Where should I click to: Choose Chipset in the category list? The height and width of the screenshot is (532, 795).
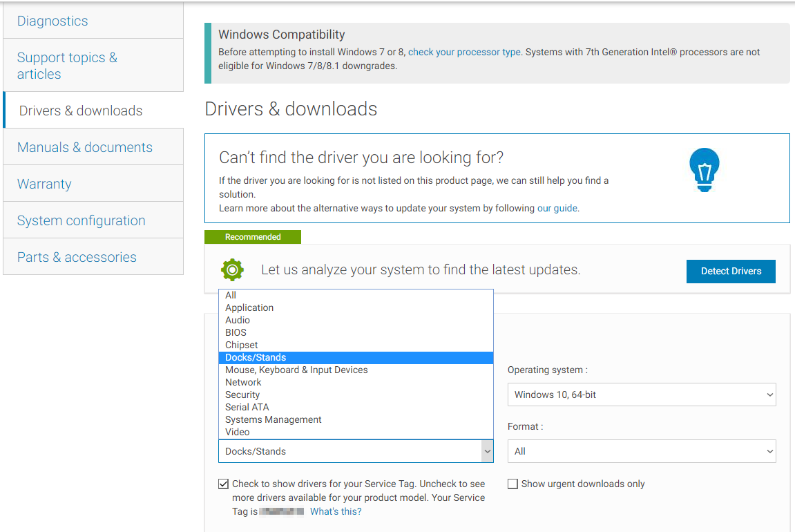(241, 345)
